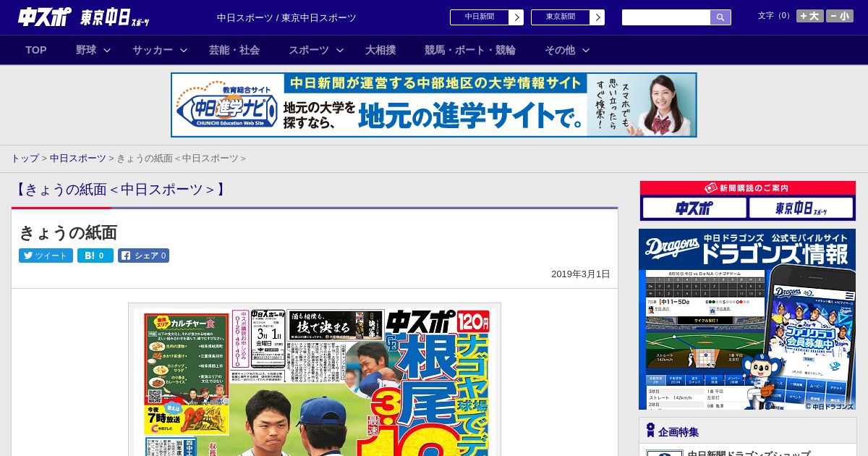Click the 中スポ logo in header
The width and height of the screenshot is (868, 456).
45,17
